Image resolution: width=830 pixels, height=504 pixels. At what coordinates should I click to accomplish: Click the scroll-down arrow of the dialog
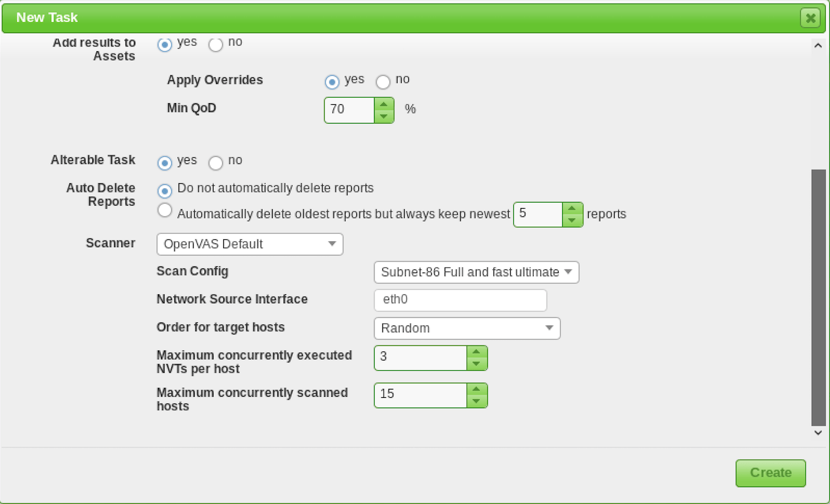pos(818,432)
